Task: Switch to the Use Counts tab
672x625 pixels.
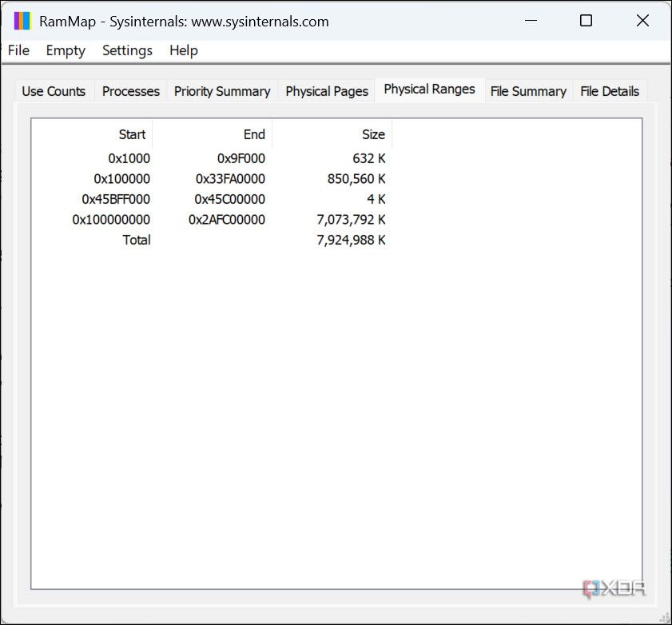Action: click(x=53, y=91)
